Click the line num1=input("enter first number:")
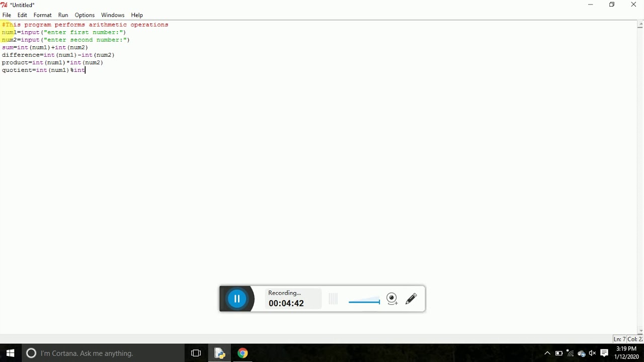Image resolution: width=644 pixels, height=362 pixels. pyautogui.click(x=64, y=32)
